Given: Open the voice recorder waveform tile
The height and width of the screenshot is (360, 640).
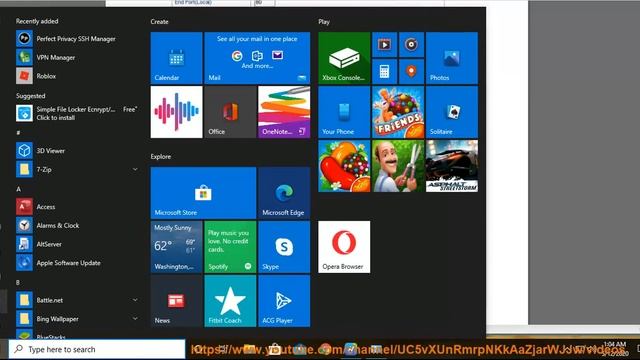Looking at the screenshot, I should (176, 112).
